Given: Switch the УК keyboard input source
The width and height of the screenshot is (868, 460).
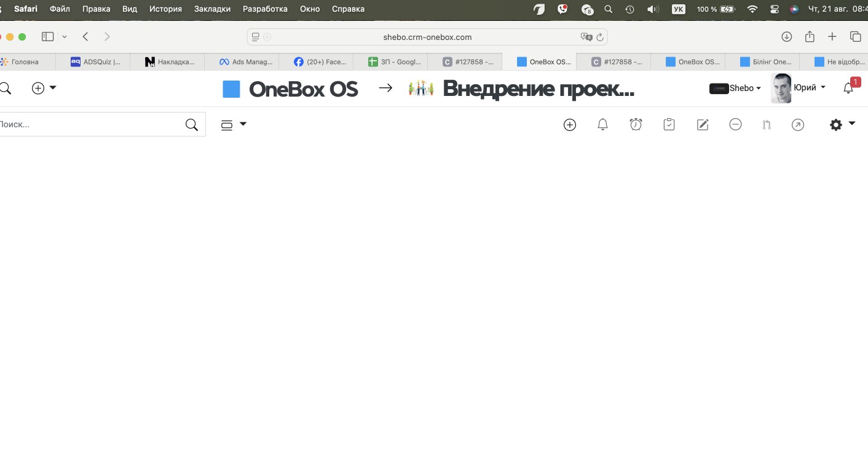Looking at the screenshot, I should [679, 9].
